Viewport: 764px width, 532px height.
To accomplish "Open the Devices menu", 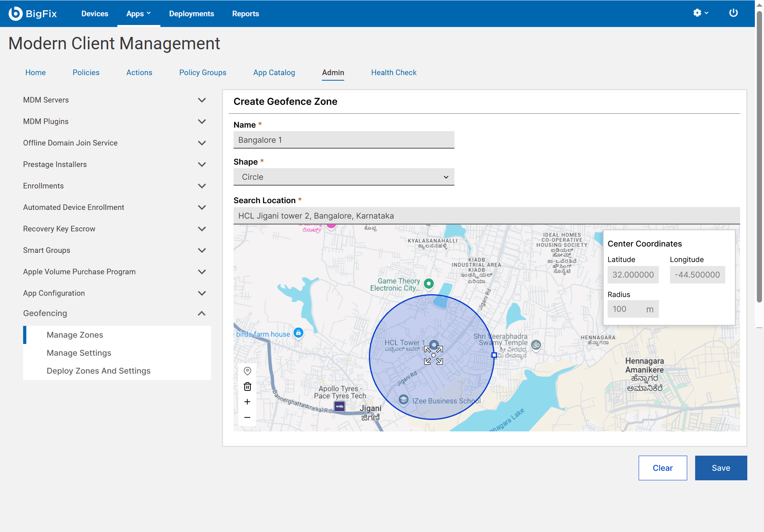I will coord(95,14).
